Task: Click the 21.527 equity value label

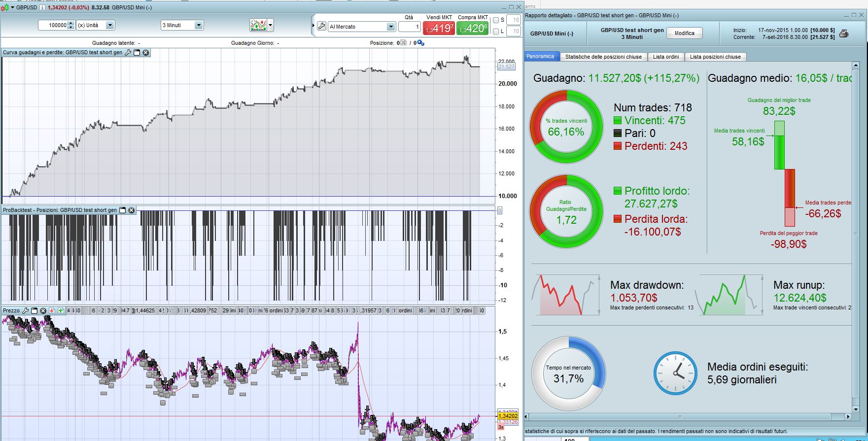Action: click(507, 67)
